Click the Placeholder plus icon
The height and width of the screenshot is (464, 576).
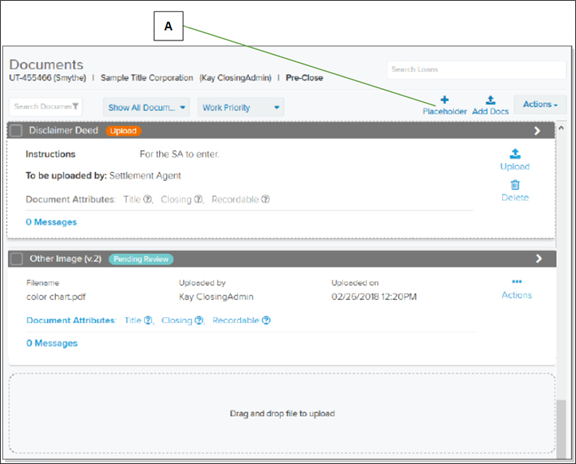coord(444,100)
